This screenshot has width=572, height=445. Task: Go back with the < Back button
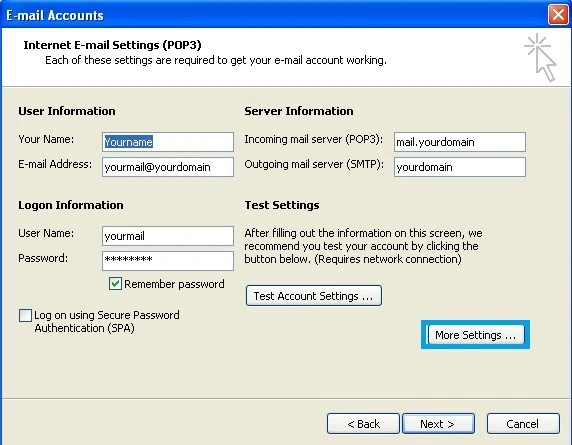click(363, 423)
